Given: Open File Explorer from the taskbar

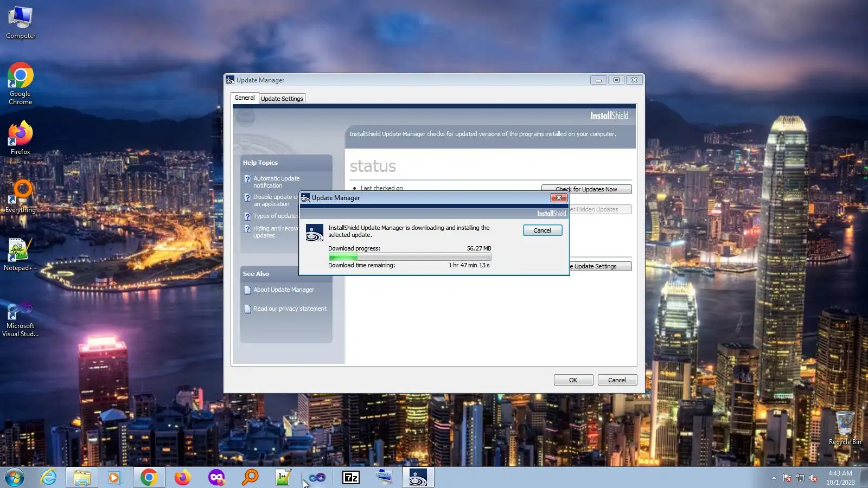Looking at the screenshot, I should point(82,478).
